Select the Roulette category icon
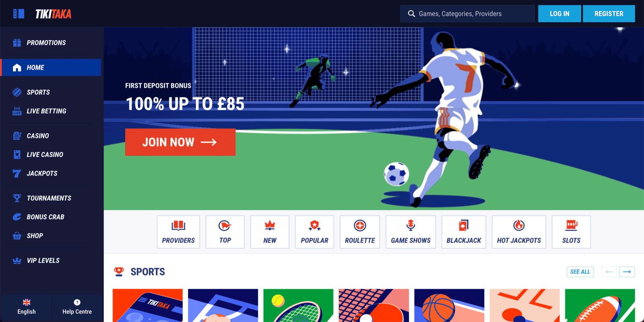 [x=360, y=225]
